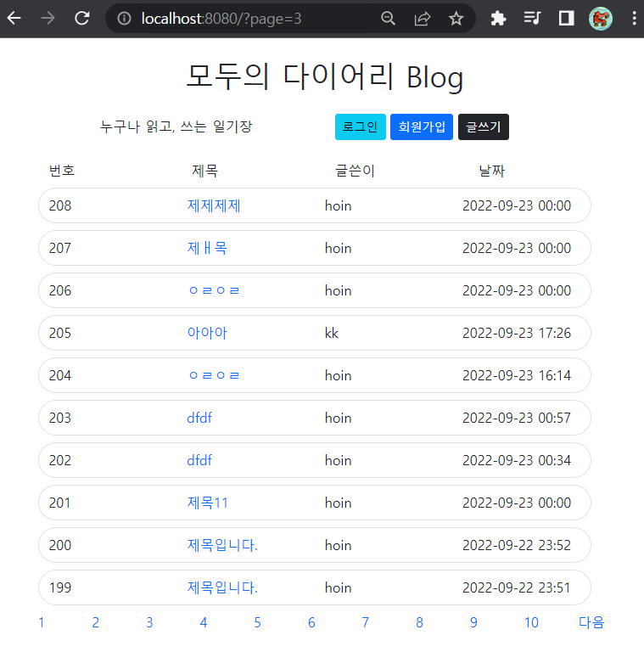Click the 날짜 column header
Screen dimensions: 644x652
pyautogui.click(x=492, y=171)
